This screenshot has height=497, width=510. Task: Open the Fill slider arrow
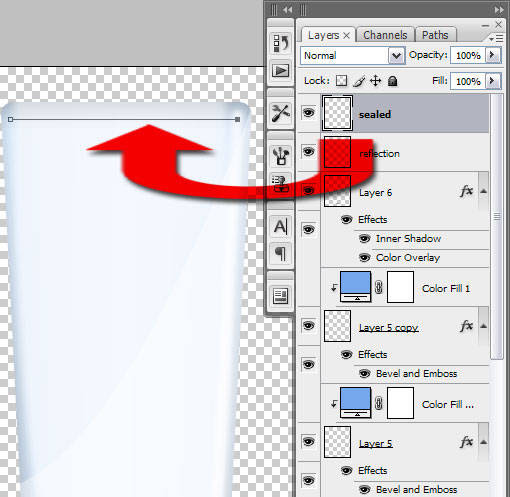click(492, 81)
